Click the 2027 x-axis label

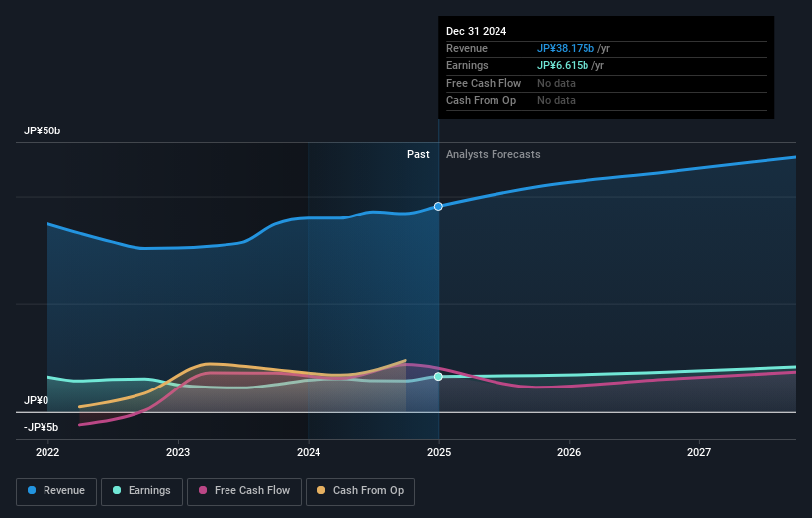click(x=699, y=453)
